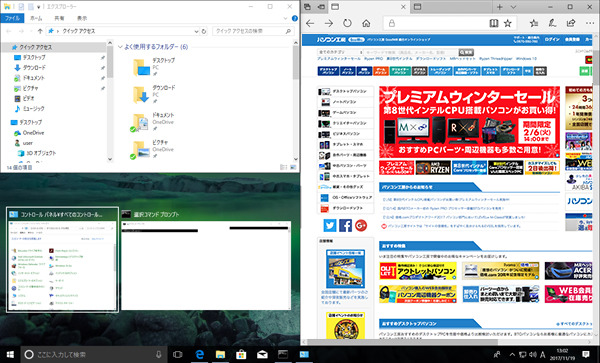Viewport: 600px width, 363px height.
Task: Open View ribbon tab in Explorer
Action: [82, 18]
